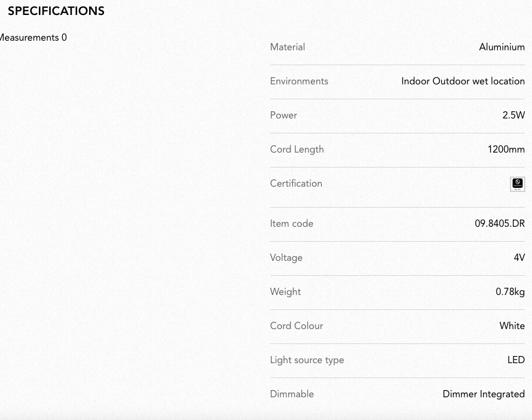Image resolution: width=532 pixels, height=420 pixels.
Task: Click the 0.78kg weight value
Action: pyautogui.click(x=510, y=291)
